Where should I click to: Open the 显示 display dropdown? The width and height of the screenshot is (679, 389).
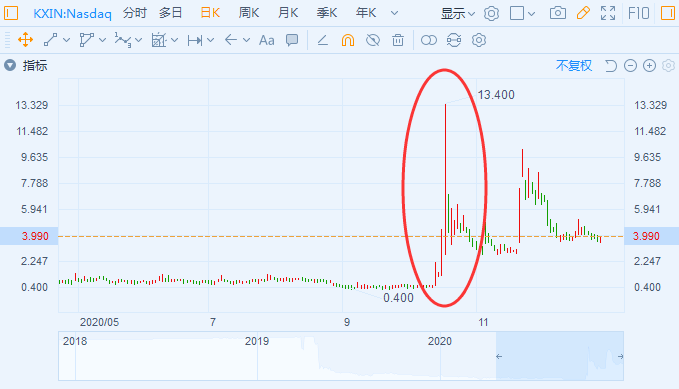coord(458,14)
